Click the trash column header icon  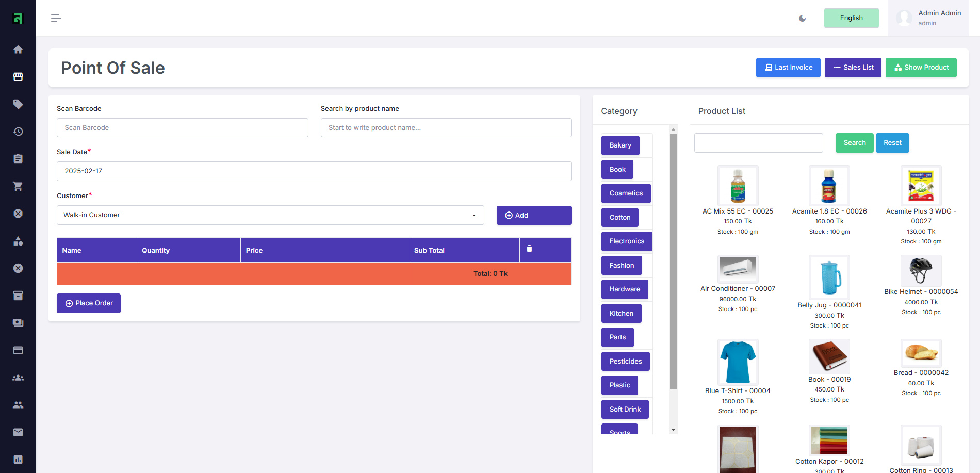pyautogui.click(x=529, y=248)
